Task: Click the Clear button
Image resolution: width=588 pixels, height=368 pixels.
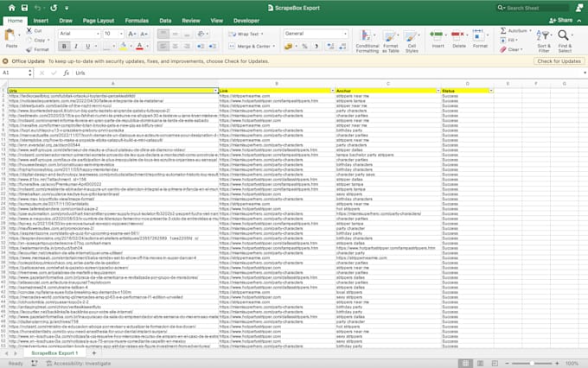Action: point(511,49)
